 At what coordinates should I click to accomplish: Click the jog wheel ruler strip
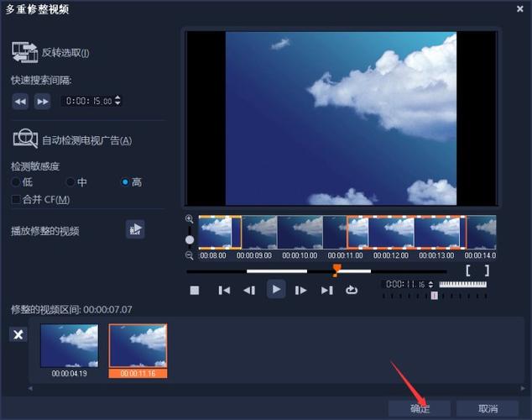pos(463,284)
